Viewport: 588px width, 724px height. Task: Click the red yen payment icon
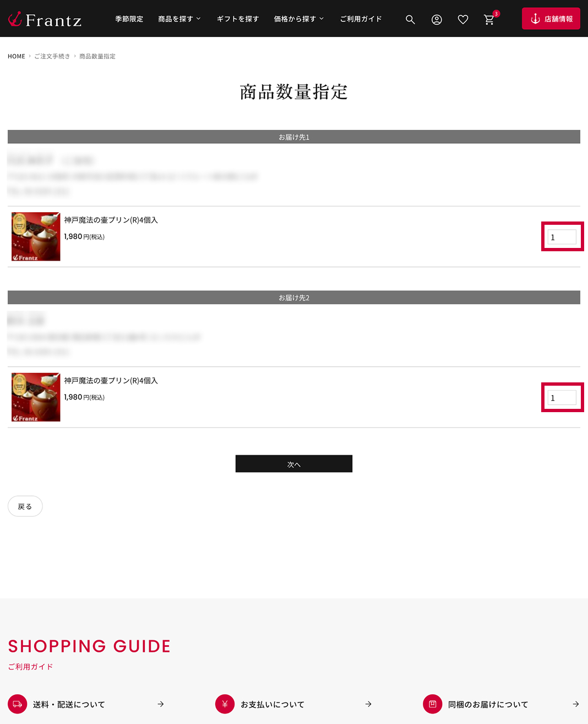coord(225,704)
